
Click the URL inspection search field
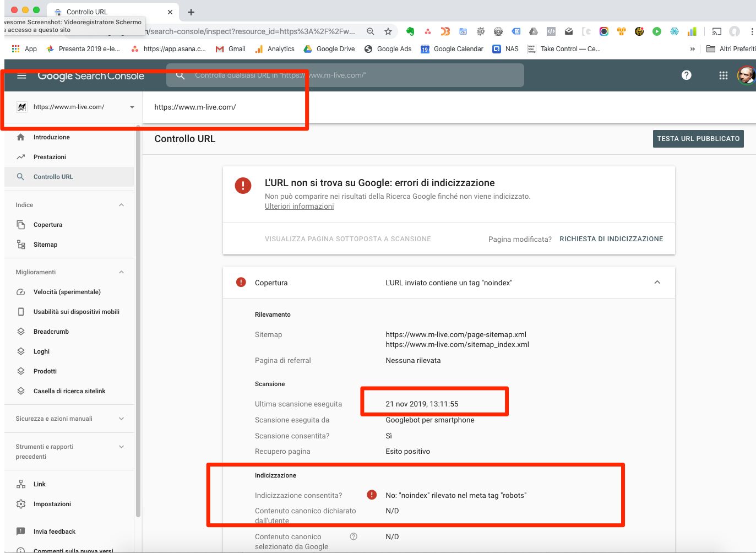coord(345,75)
